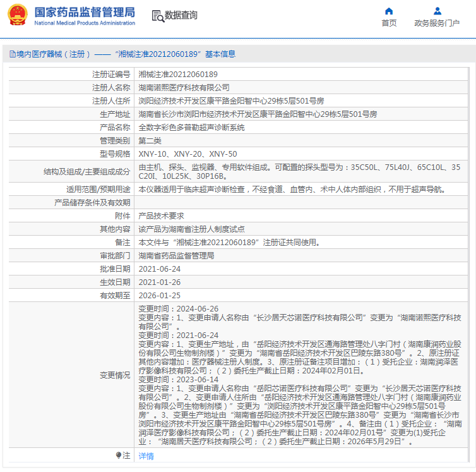Select 变更时间：2023-06-14 line
This screenshot has height=472, width=476.
click(x=179, y=380)
